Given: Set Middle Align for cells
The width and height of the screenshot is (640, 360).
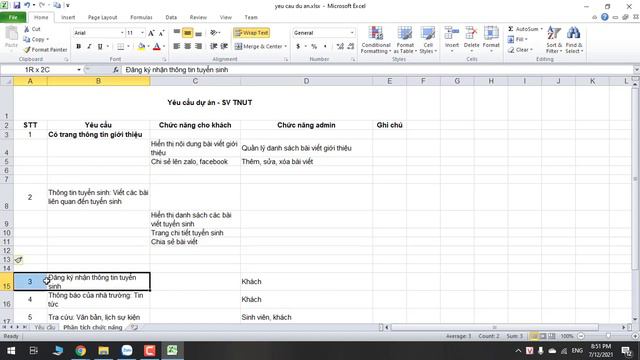Looking at the screenshot, I should coord(188,33).
